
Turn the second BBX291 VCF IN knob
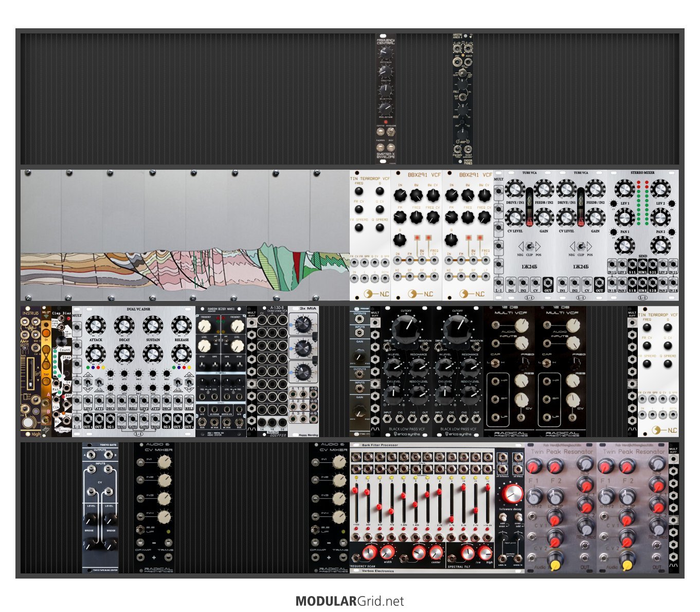pos(452,195)
